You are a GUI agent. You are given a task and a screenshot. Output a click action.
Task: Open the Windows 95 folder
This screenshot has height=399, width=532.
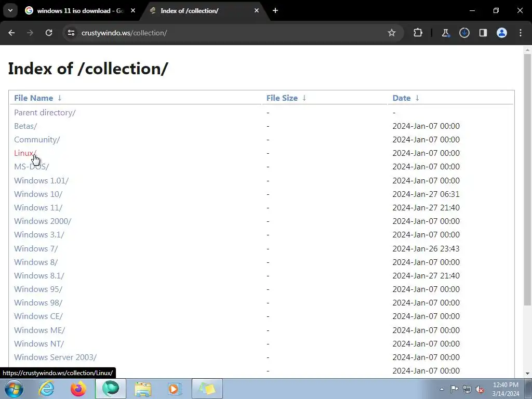click(x=38, y=289)
